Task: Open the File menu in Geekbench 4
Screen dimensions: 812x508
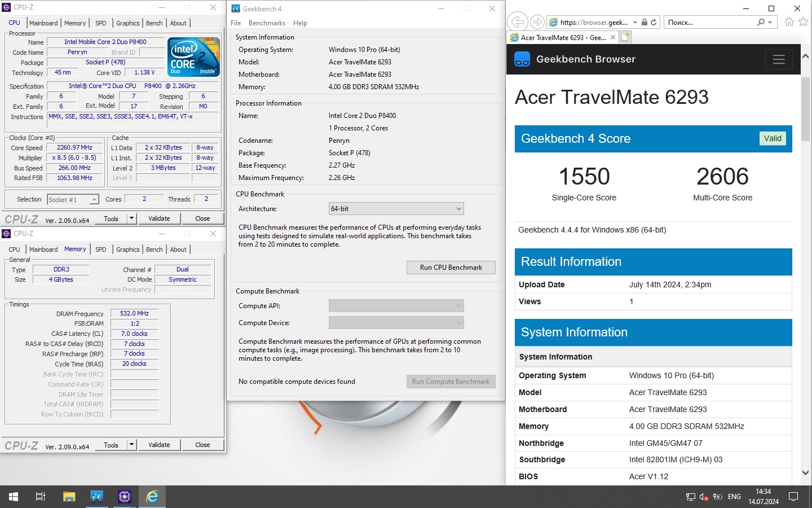Action: 236,23
